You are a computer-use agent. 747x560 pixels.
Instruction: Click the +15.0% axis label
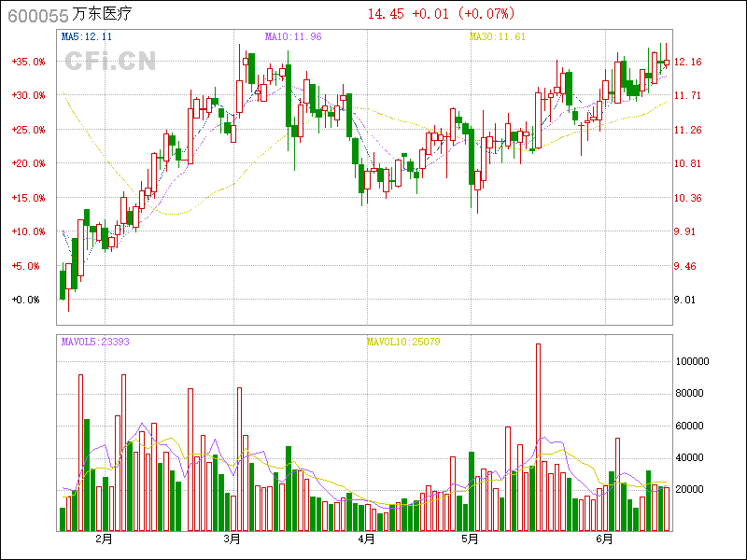click(28, 198)
